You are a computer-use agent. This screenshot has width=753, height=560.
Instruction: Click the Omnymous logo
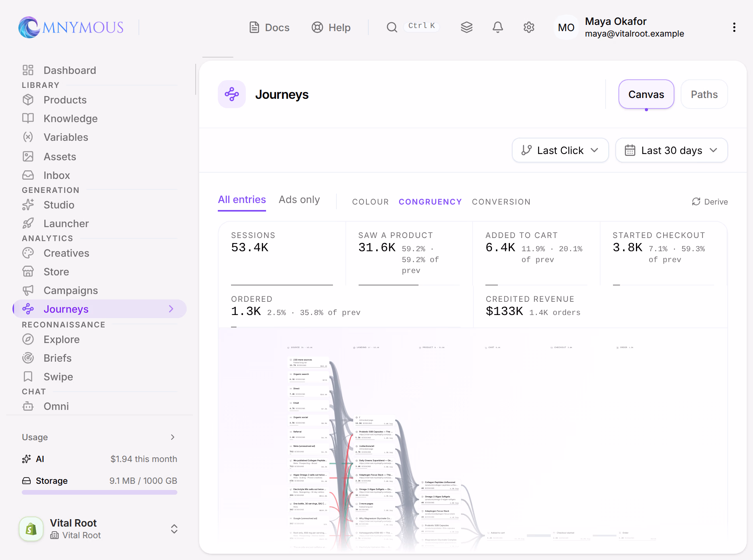click(x=71, y=27)
